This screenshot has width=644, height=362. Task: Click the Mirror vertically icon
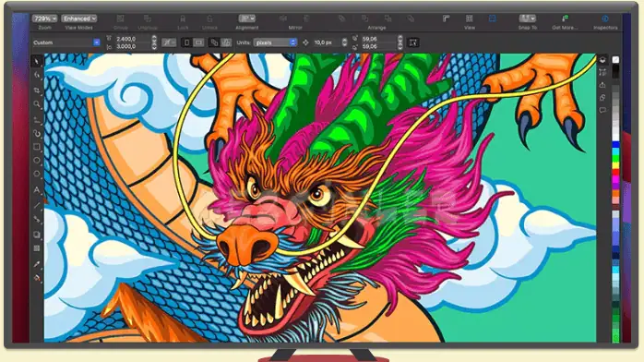(306, 18)
